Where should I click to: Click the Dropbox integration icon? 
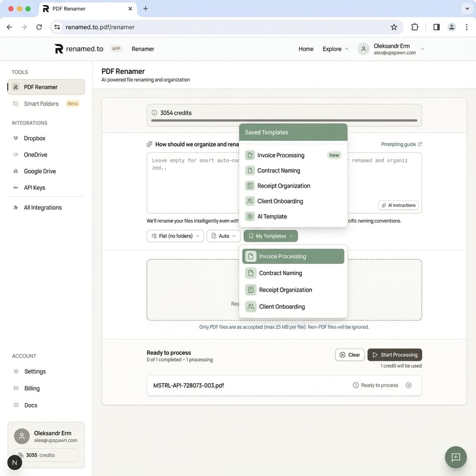point(15,138)
